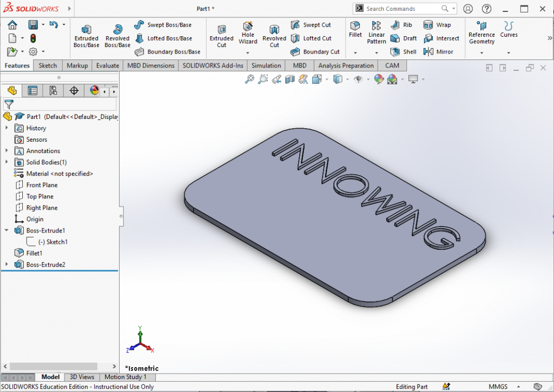Image resolution: width=554 pixels, height=392 pixels.
Task: Click the Zoom to Fit icon
Action: (249, 78)
